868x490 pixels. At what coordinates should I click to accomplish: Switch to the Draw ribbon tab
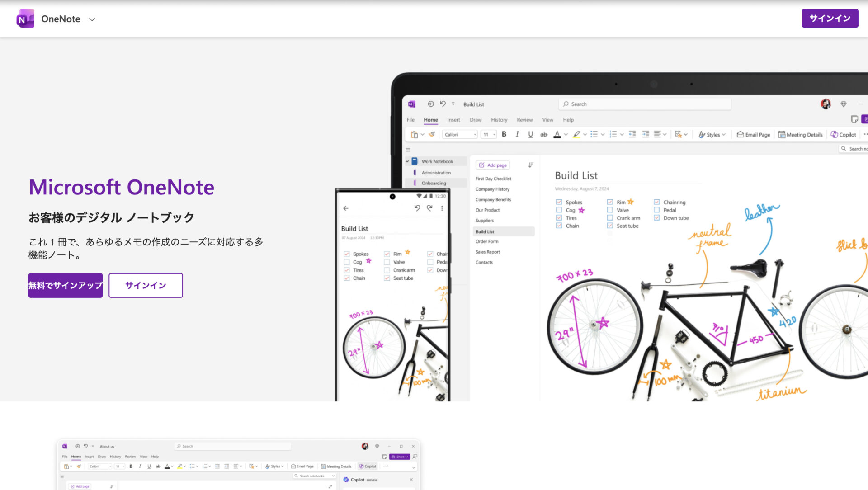475,120
